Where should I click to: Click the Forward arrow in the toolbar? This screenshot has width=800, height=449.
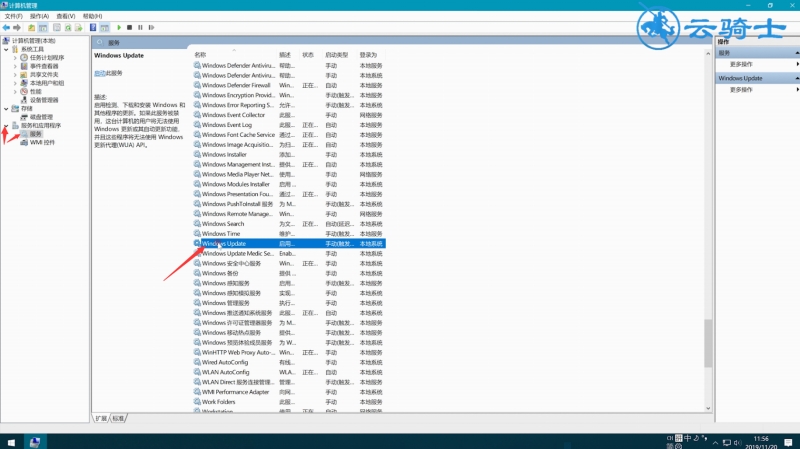pyautogui.click(x=17, y=28)
